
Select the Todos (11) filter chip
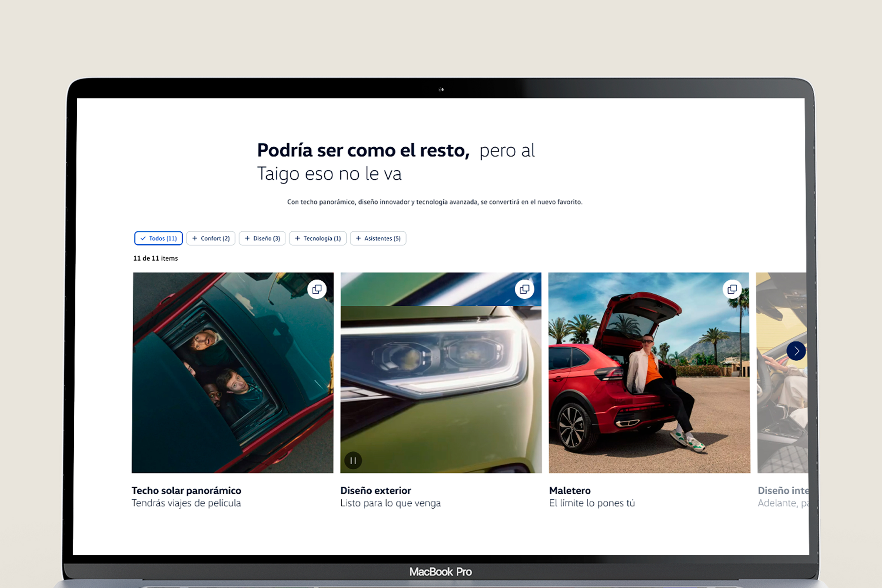pyautogui.click(x=158, y=238)
